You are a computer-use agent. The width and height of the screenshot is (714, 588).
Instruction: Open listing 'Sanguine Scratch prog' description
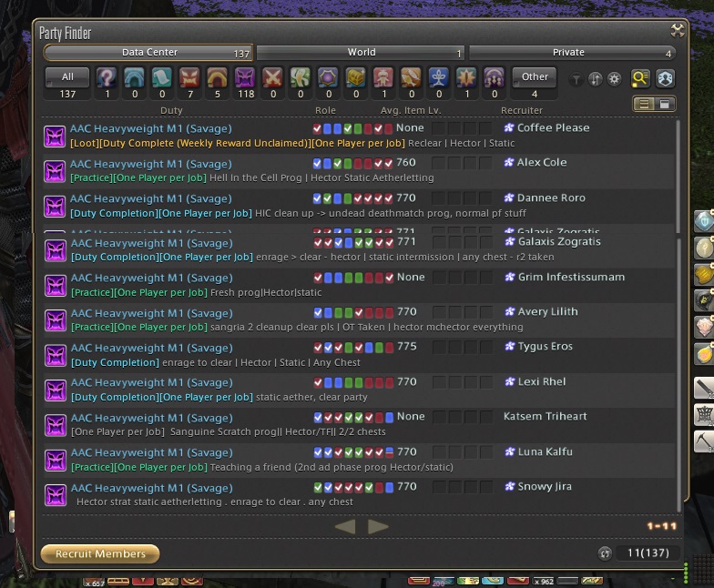pos(278,431)
